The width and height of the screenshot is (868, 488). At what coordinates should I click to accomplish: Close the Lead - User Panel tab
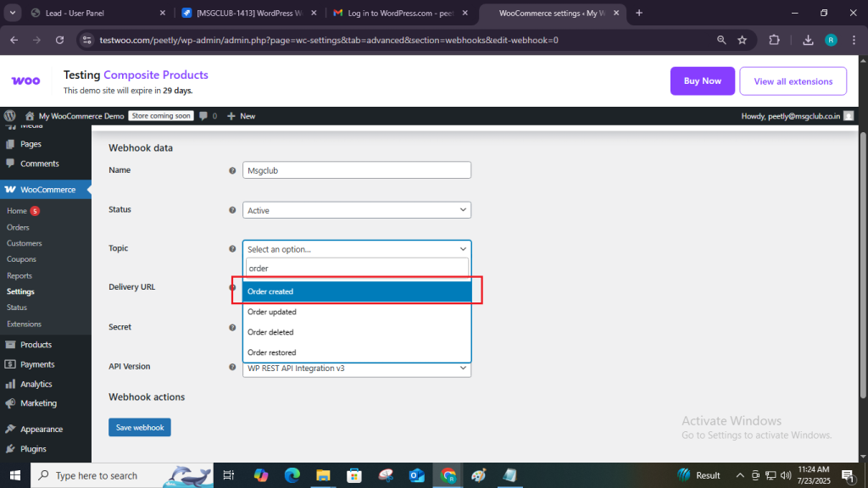point(162,13)
